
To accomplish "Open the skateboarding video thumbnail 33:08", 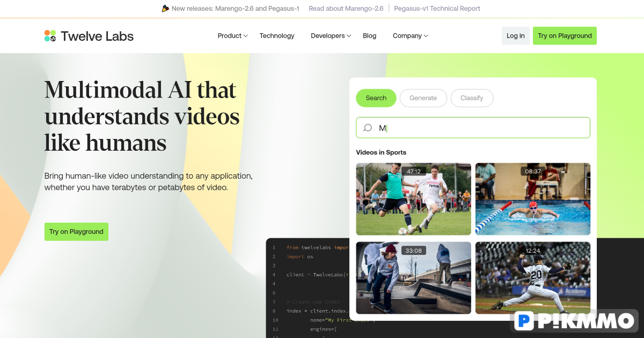I will point(413,278).
